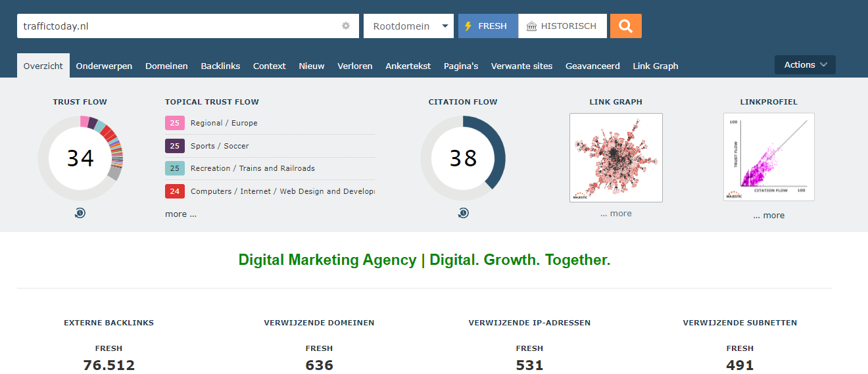Image resolution: width=868 pixels, height=374 pixels.
Task: Click the VERWIJZENDE IP-ADRESSEN heading
Action: [x=530, y=323]
